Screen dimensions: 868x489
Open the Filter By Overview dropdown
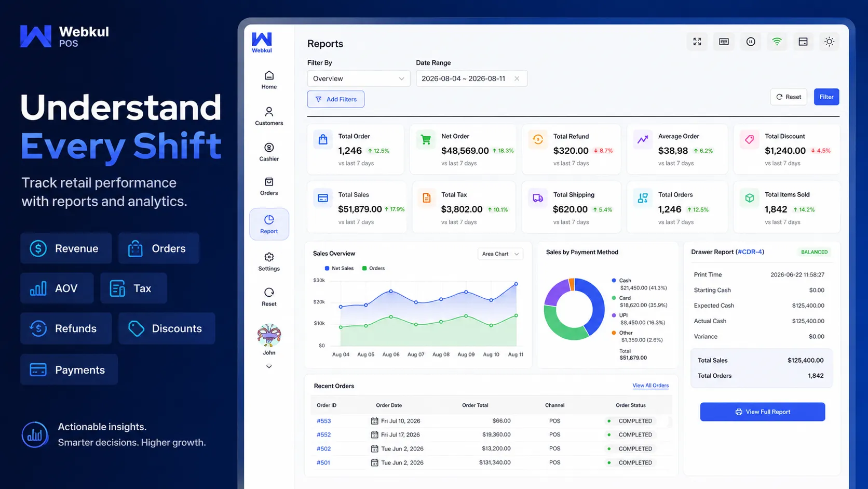point(359,78)
